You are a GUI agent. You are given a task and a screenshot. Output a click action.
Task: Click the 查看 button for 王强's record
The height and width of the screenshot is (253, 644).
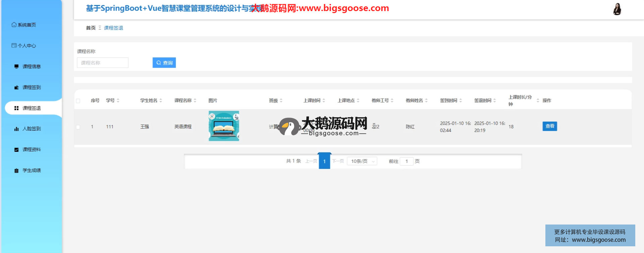tap(549, 126)
